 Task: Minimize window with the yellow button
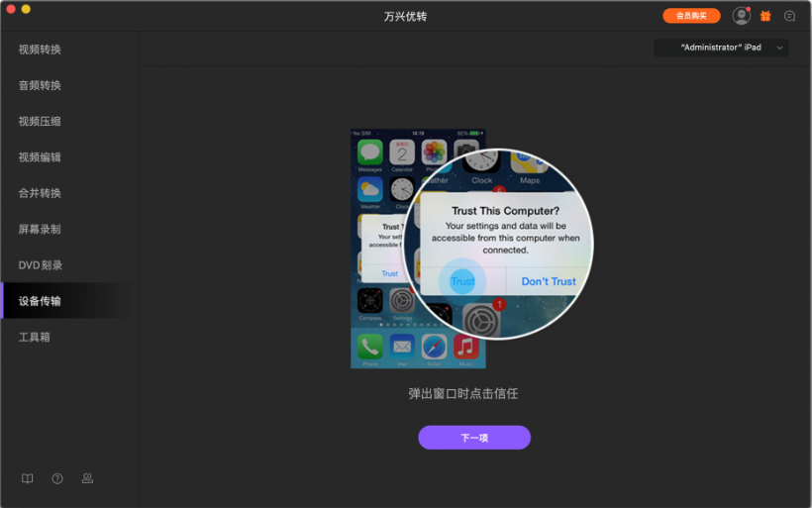tap(26, 9)
